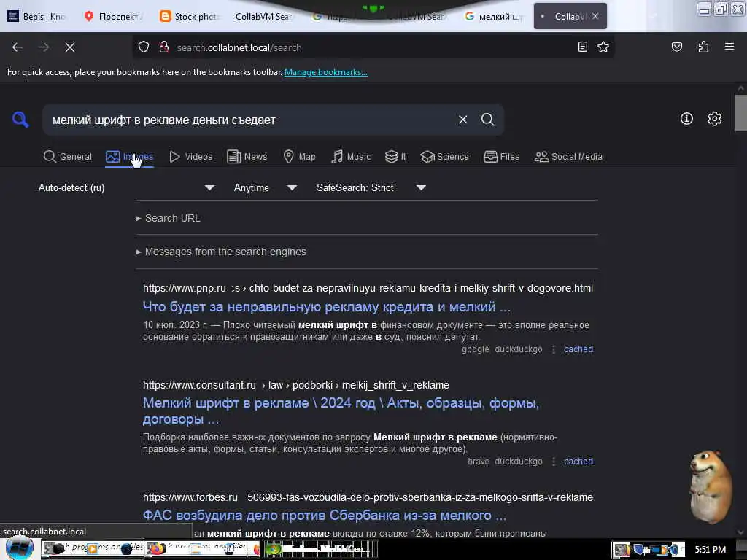Bookmark this page with the star
Image resolution: width=747 pixels, height=560 pixels.
603,47
